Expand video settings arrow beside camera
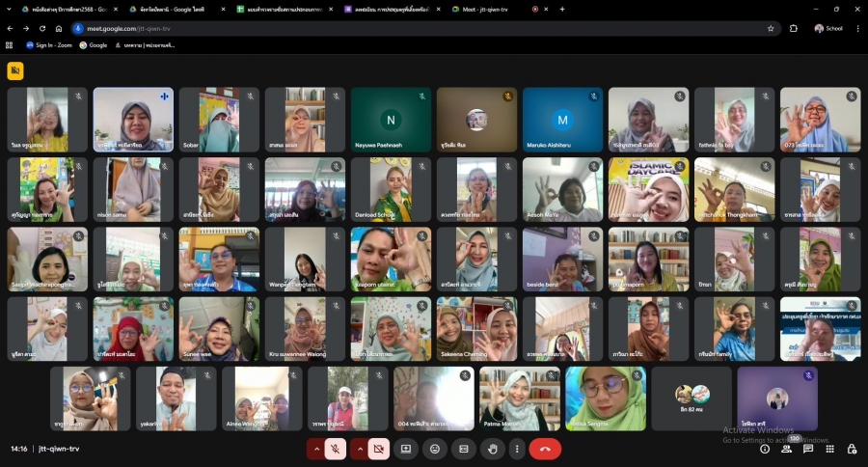 click(361, 449)
